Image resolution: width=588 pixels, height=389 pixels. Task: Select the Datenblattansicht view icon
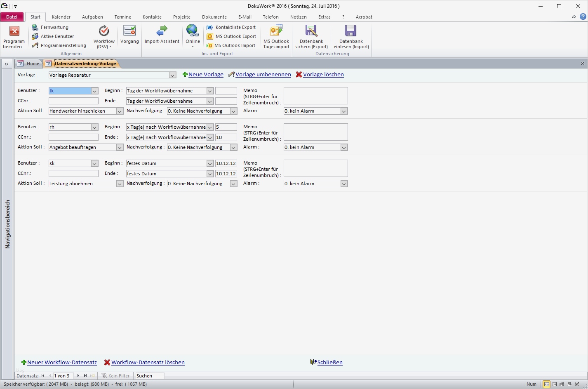coord(554,384)
